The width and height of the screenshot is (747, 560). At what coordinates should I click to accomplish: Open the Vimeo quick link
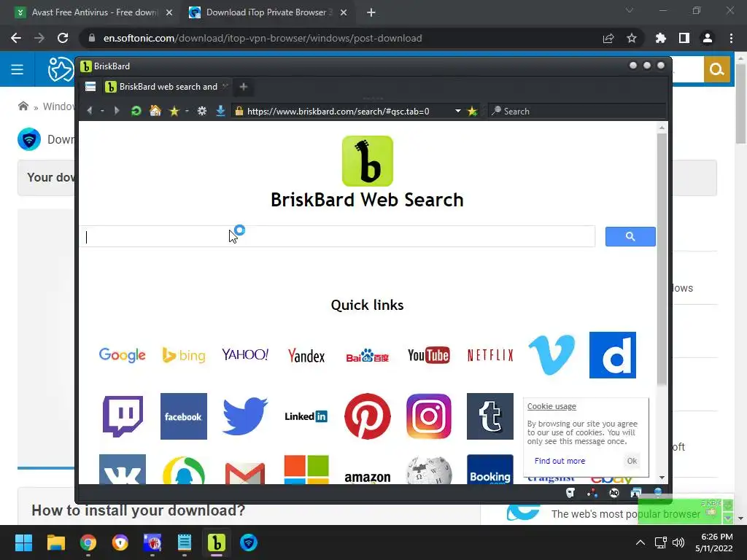551,355
